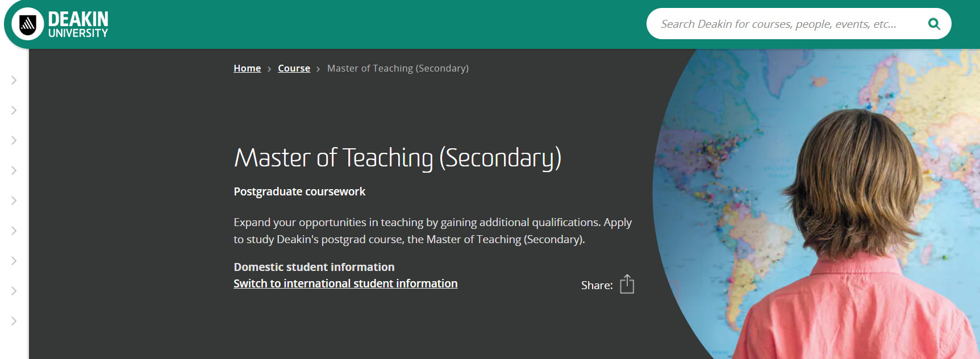Switch to international student information
Image resolution: width=980 pixels, height=359 pixels.
tap(345, 283)
